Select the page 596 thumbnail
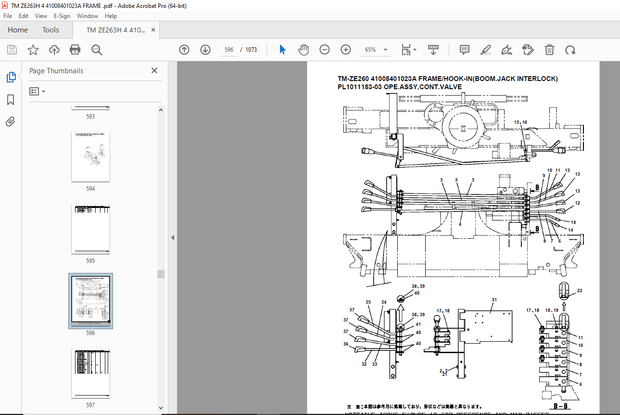 91,301
